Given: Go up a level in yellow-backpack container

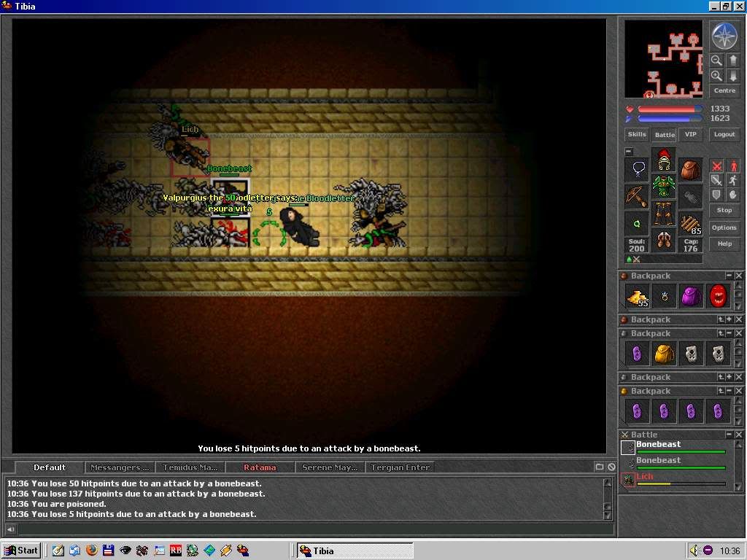Looking at the screenshot, I should [721, 333].
